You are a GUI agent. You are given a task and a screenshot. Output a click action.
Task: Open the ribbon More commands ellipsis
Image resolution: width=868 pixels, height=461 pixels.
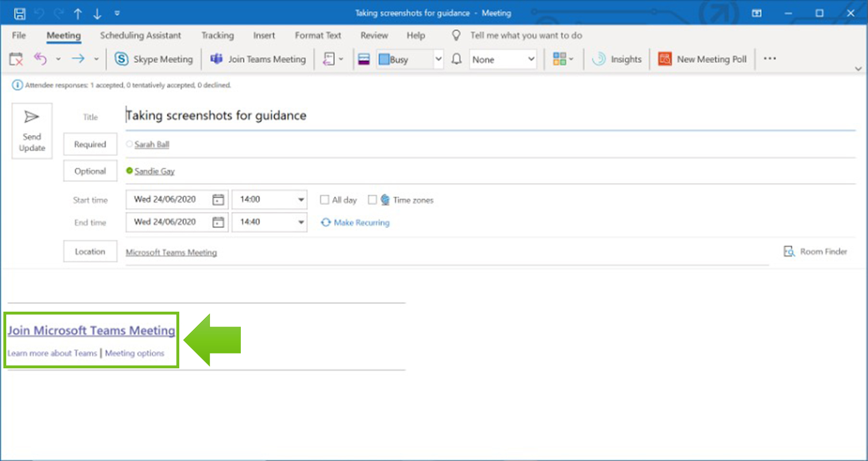point(770,59)
